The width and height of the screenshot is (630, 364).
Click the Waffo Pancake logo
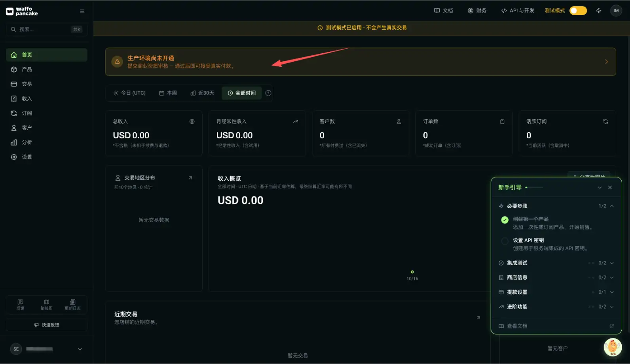(22, 11)
